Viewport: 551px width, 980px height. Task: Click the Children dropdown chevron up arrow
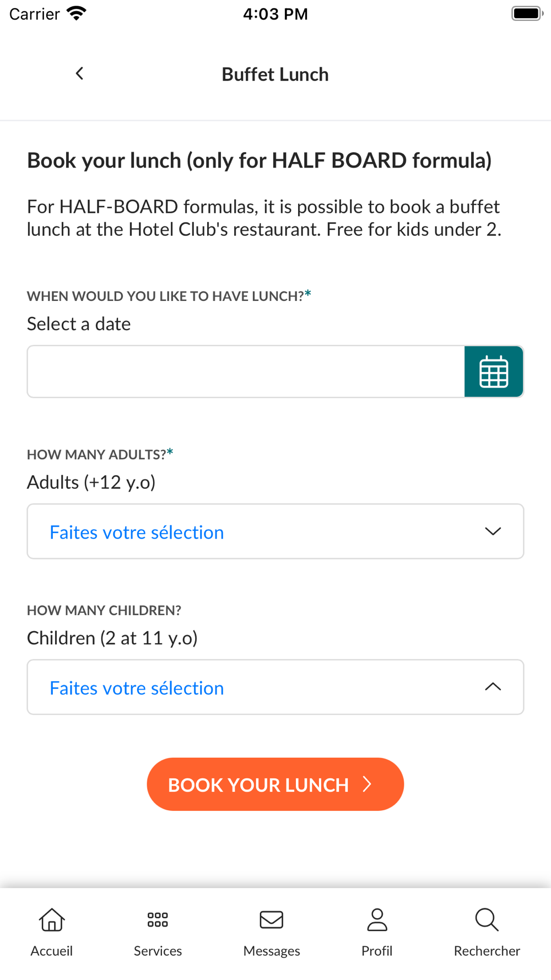tap(493, 687)
